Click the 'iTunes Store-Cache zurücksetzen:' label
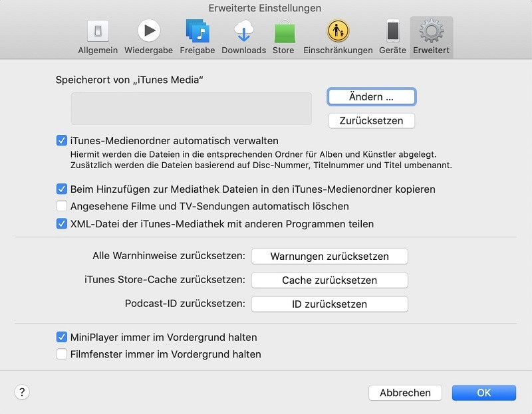The image size is (532, 414). click(x=165, y=279)
